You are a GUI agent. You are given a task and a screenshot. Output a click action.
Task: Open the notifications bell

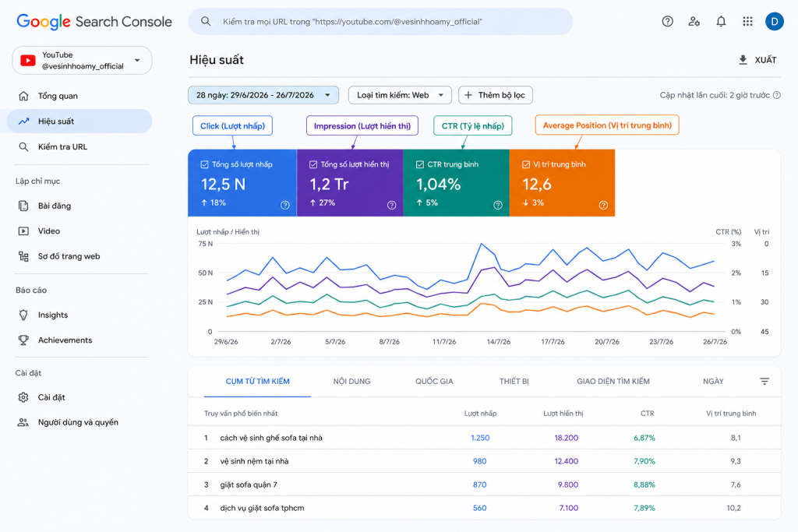point(721,21)
